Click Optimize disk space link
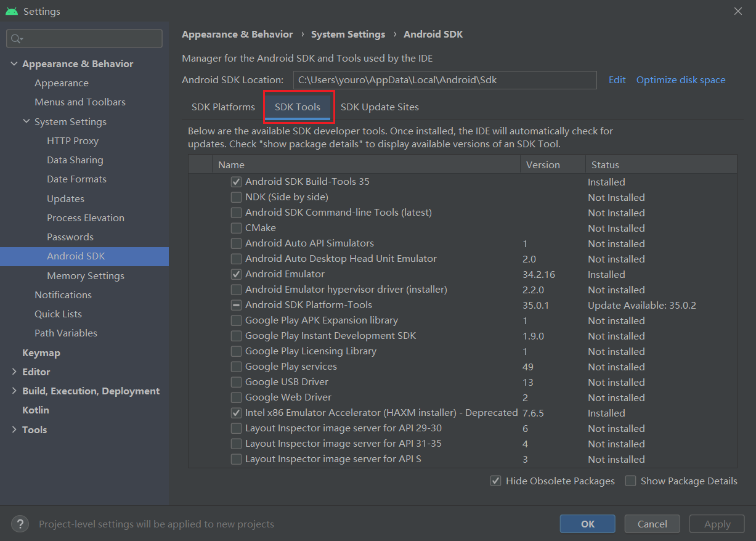This screenshot has width=756, height=541. tap(681, 80)
